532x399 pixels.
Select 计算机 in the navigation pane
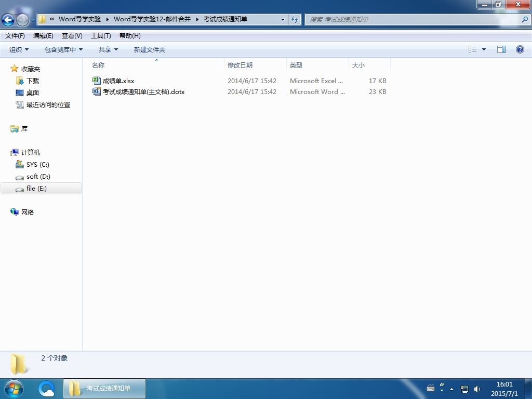coord(31,152)
